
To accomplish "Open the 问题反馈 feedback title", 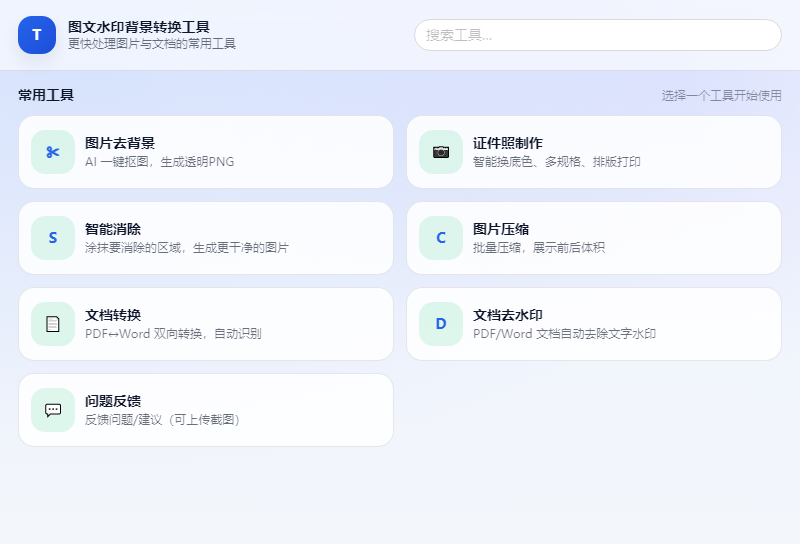I will pyautogui.click(x=113, y=401).
